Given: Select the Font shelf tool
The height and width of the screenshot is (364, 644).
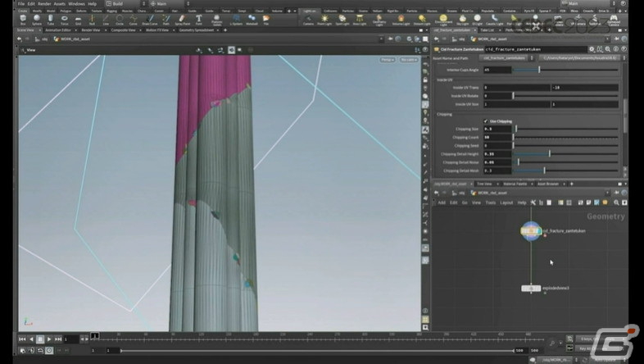Looking at the screenshot, I should click(x=199, y=20).
